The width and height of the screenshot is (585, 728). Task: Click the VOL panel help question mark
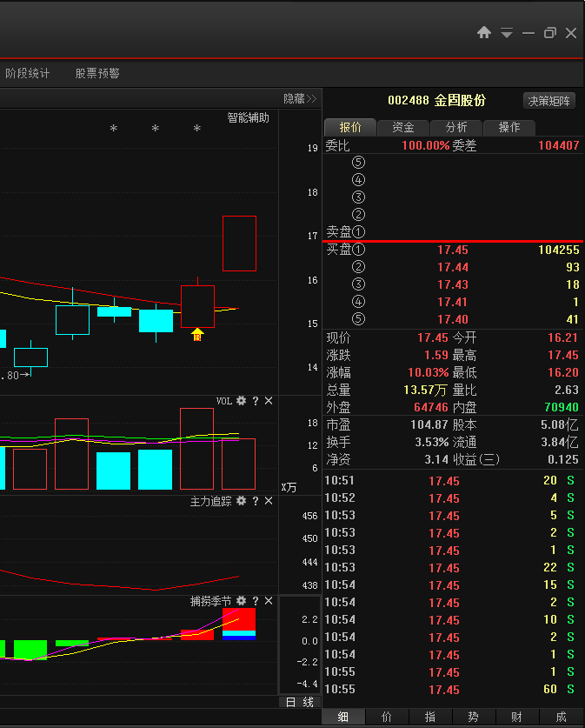(x=256, y=401)
